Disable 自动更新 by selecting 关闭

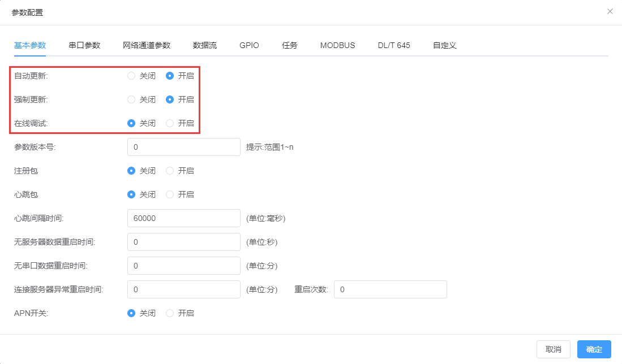[x=131, y=76]
